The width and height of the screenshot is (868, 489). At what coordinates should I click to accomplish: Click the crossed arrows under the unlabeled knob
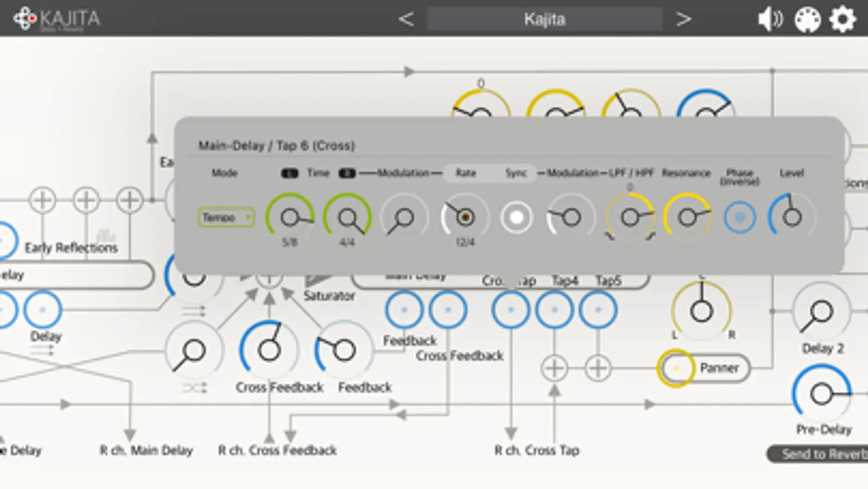194,388
